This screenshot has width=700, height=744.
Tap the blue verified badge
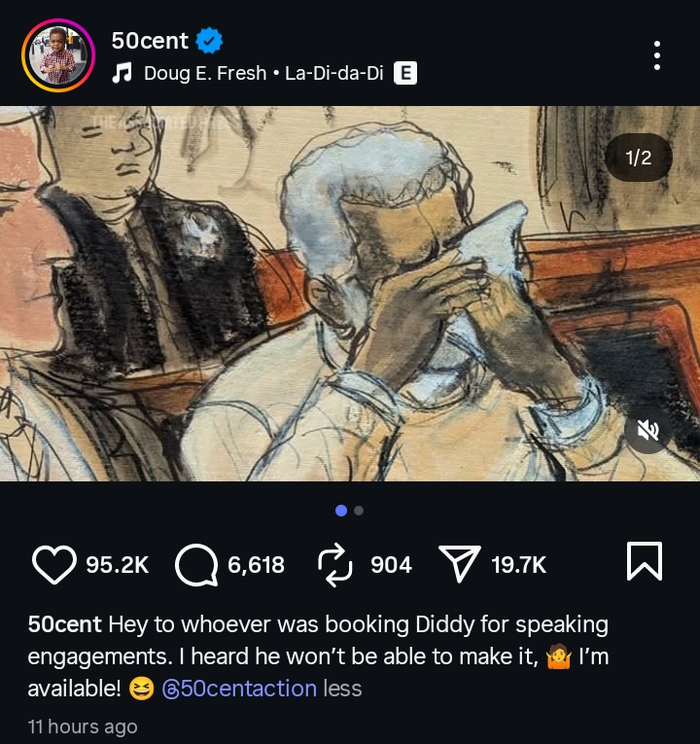coord(209,41)
